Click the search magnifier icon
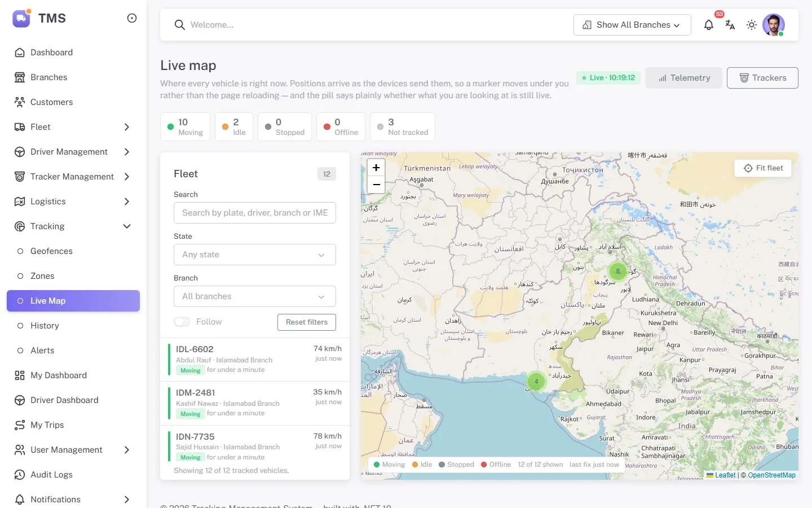The height and width of the screenshot is (508, 812). coord(180,25)
